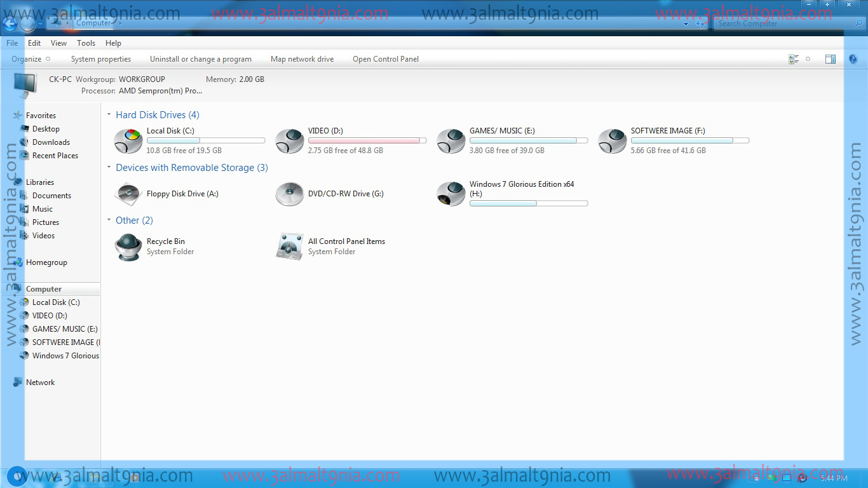Open the Tools menu

(x=86, y=43)
